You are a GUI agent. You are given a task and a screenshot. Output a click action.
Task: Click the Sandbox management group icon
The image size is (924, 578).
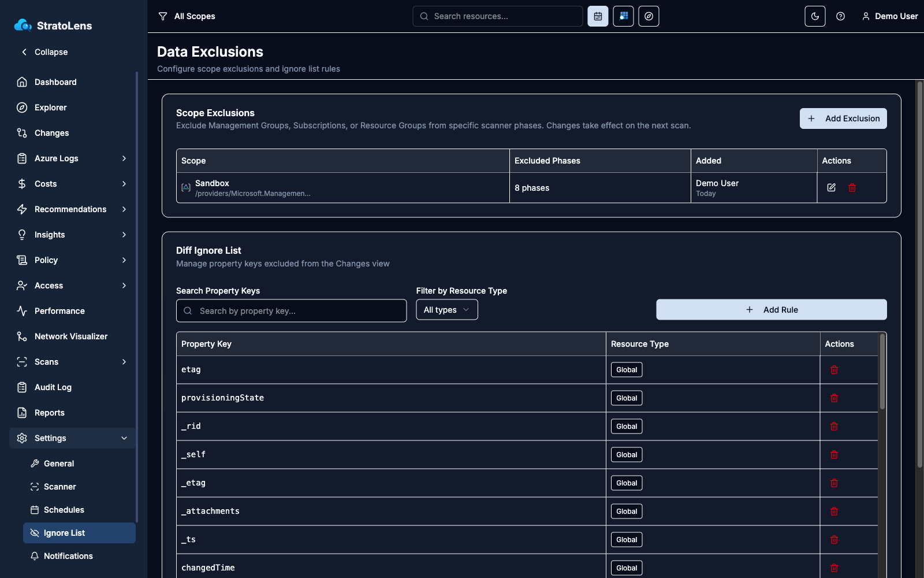pos(186,188)
